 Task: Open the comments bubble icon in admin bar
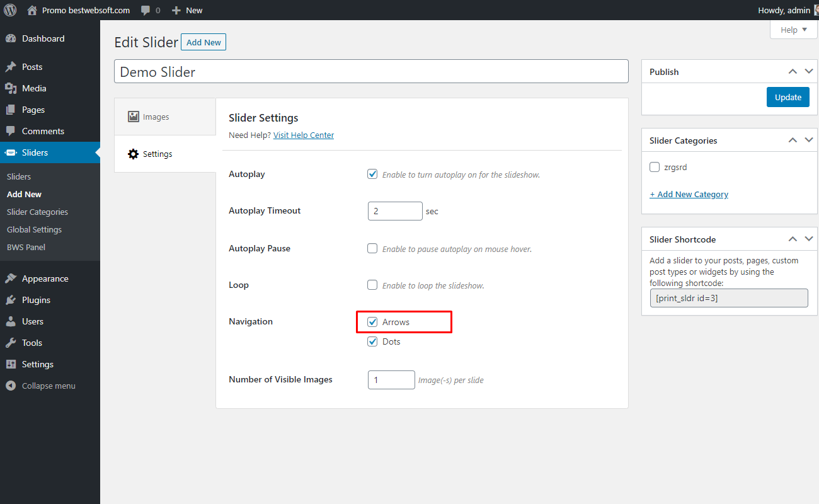click(x=146, y=11)
